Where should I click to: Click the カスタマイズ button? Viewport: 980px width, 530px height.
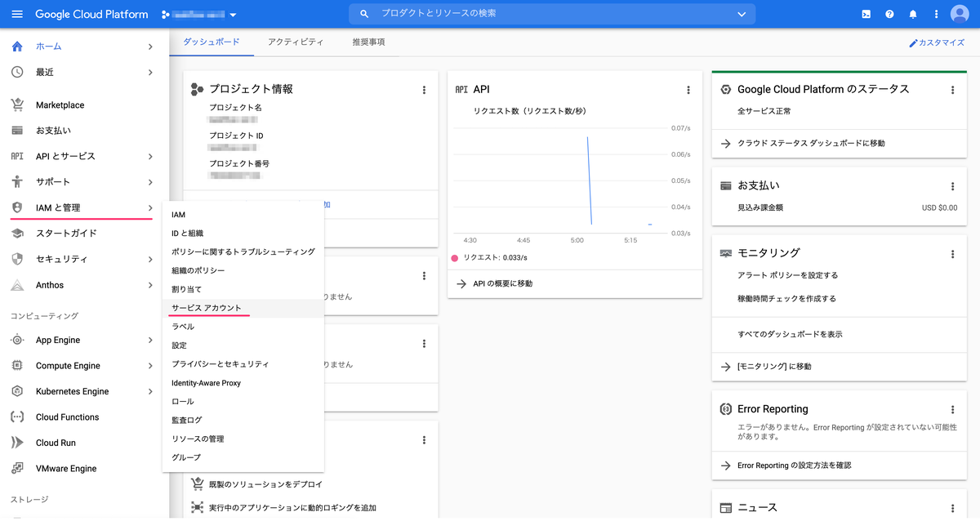[x=937, y=42]
